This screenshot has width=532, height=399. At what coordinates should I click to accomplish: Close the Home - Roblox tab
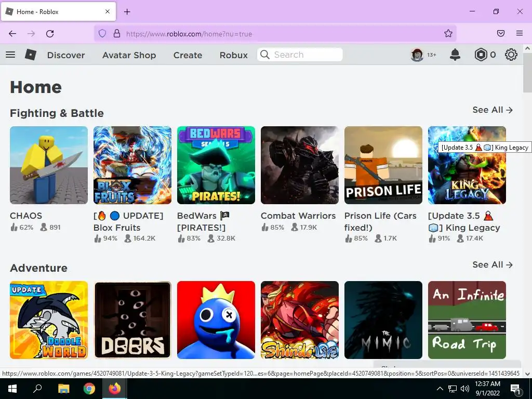107,11
